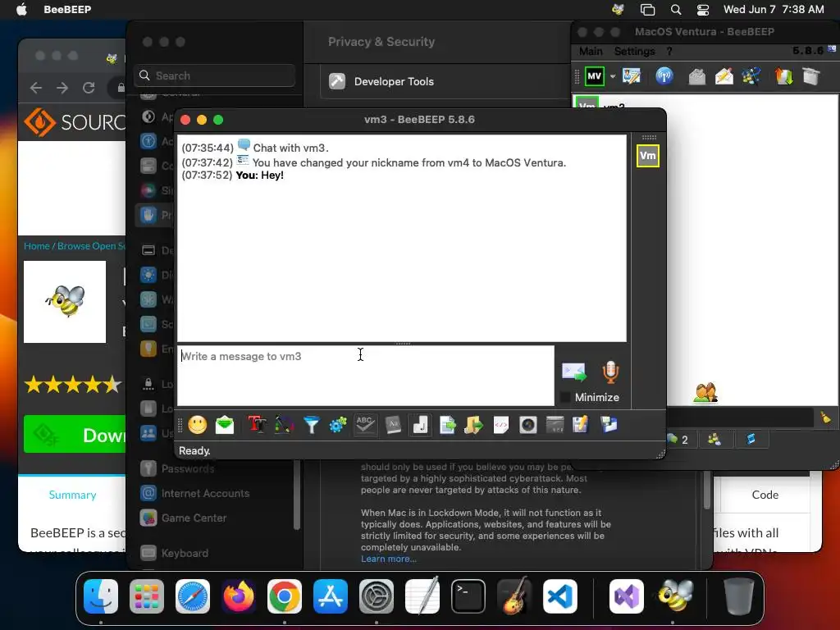Switch to the chats tab showing 2
This screenshot has height=630, width=840.
[x=678, y=440]
